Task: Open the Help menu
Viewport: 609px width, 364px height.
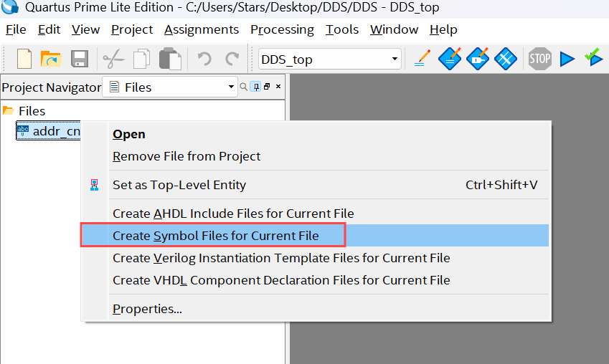Action: click(x=443, y=29)
